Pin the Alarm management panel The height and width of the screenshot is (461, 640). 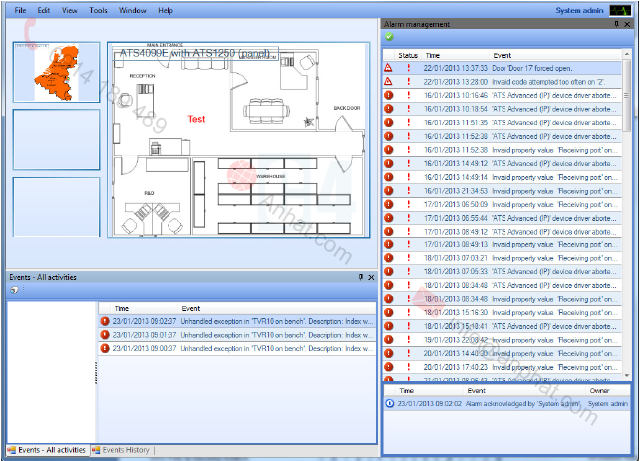[x=616, y=24]
